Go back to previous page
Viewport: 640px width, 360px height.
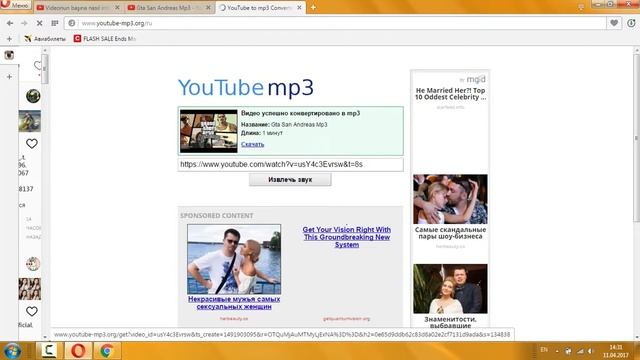pos(10,23)
